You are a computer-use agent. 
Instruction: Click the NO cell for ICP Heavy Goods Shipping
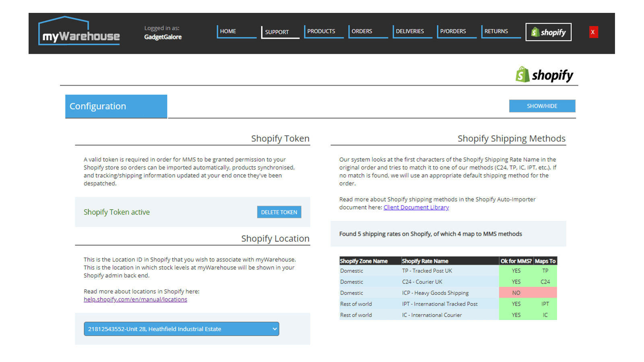click(516, 293)
